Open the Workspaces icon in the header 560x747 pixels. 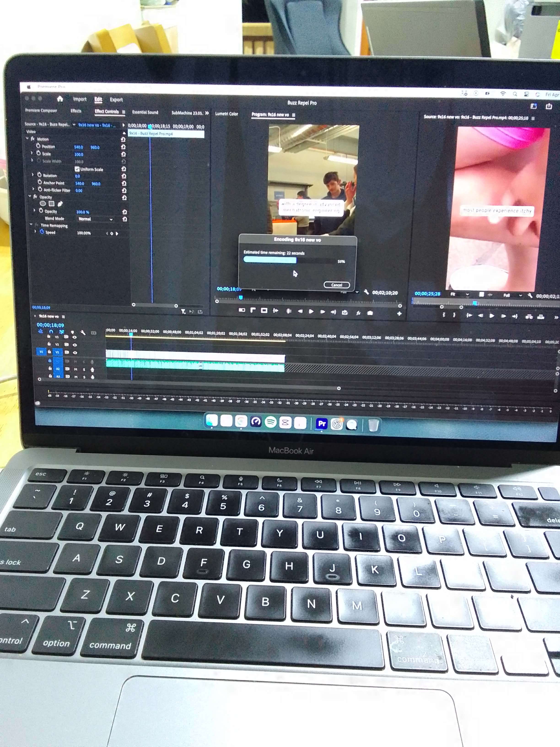pyautogui.click(x=534, y=106)
